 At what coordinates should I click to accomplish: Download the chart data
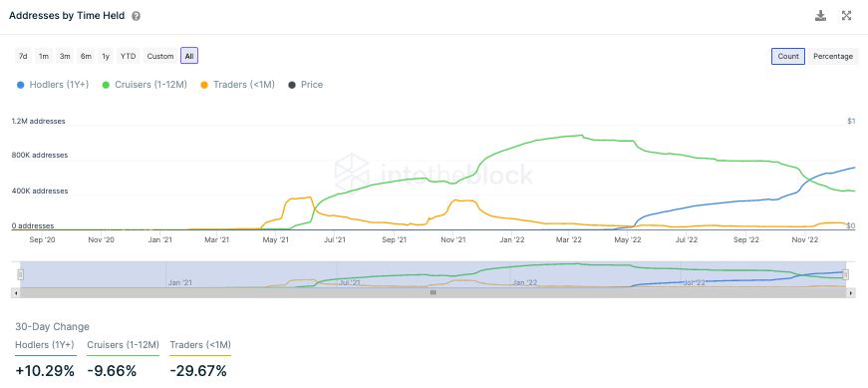coord(820,16)
